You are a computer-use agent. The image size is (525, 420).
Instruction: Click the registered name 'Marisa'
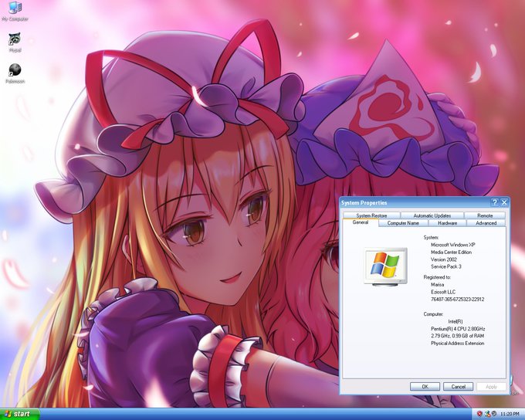[x=437, y=285]
